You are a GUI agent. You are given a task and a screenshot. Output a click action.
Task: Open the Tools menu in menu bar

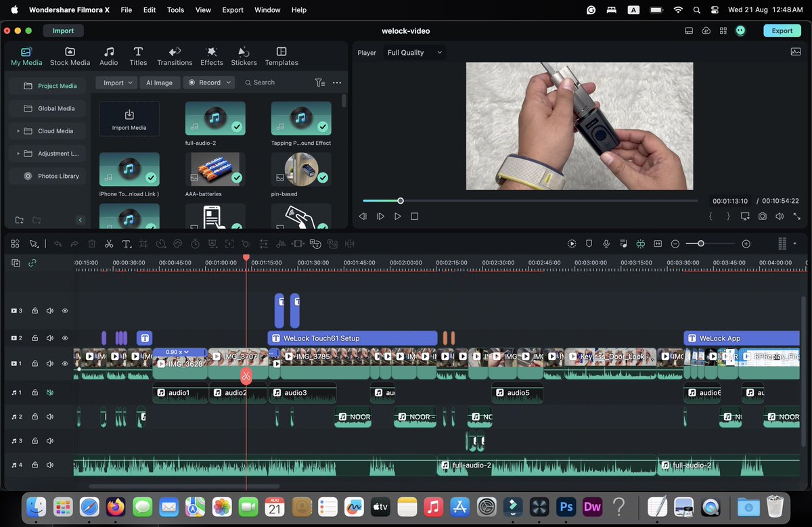click(175, 10)
